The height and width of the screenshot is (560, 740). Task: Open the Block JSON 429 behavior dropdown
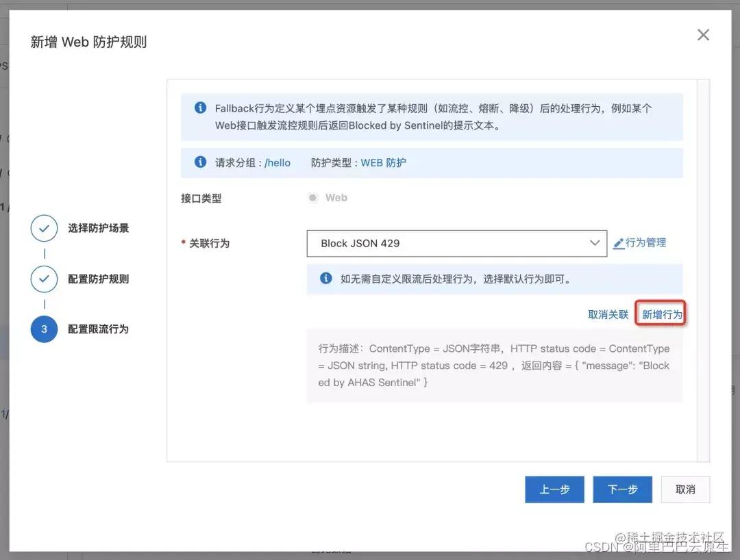(x=456, y=243)
